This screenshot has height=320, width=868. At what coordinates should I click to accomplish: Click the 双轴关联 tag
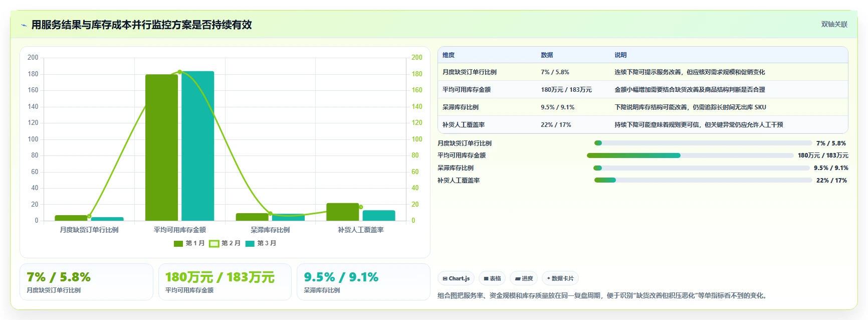[x=834, y=25]
